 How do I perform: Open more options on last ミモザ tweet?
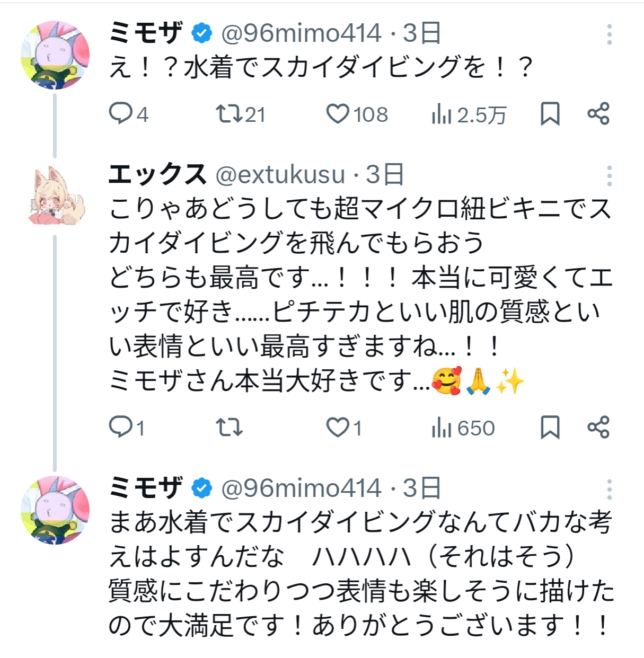click(x=610, y=490)
